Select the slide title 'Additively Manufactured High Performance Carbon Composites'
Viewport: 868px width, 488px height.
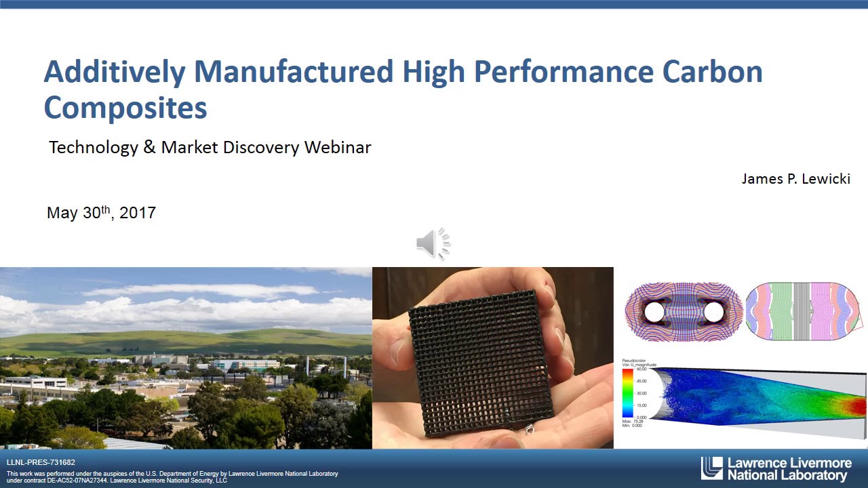coord(403,89)
